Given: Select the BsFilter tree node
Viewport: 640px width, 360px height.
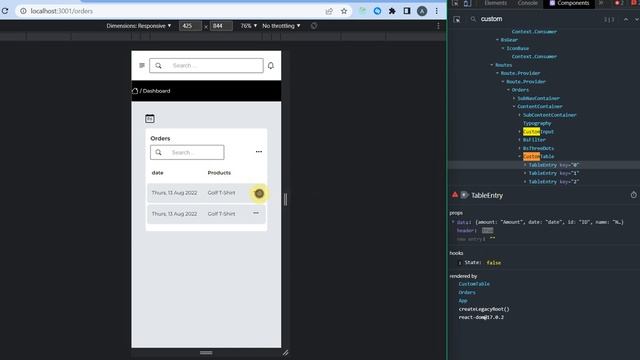Looking at the screenshot, I should coord(534,140).
